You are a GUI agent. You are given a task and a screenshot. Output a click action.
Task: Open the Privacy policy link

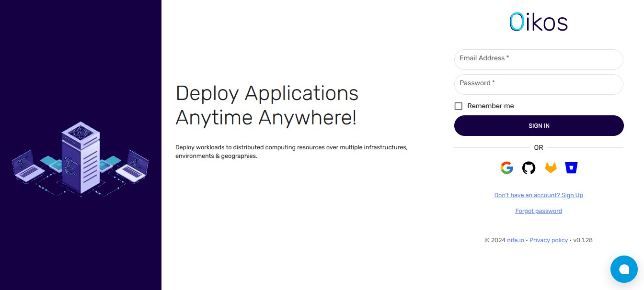point(549,240)
